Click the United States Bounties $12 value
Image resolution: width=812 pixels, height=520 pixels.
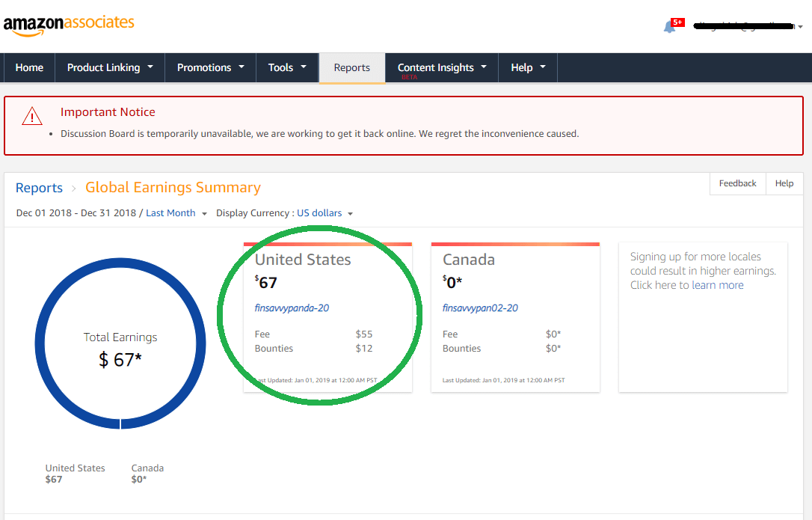[x=364, y=349]
